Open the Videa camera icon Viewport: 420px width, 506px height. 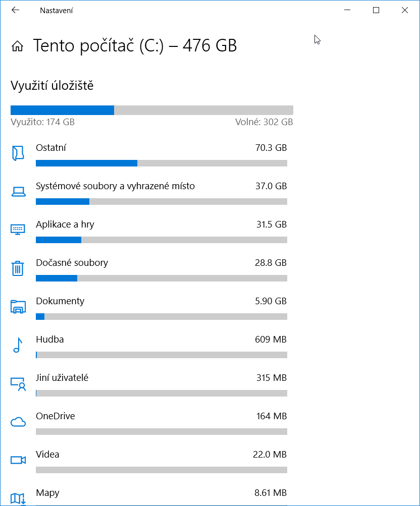[x=18, y=460]
